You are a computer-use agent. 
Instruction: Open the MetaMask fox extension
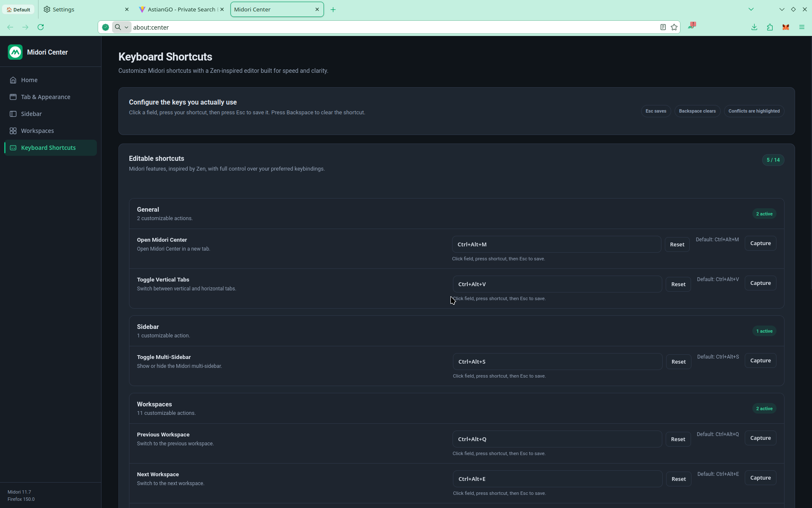click(x=786, y=27)
